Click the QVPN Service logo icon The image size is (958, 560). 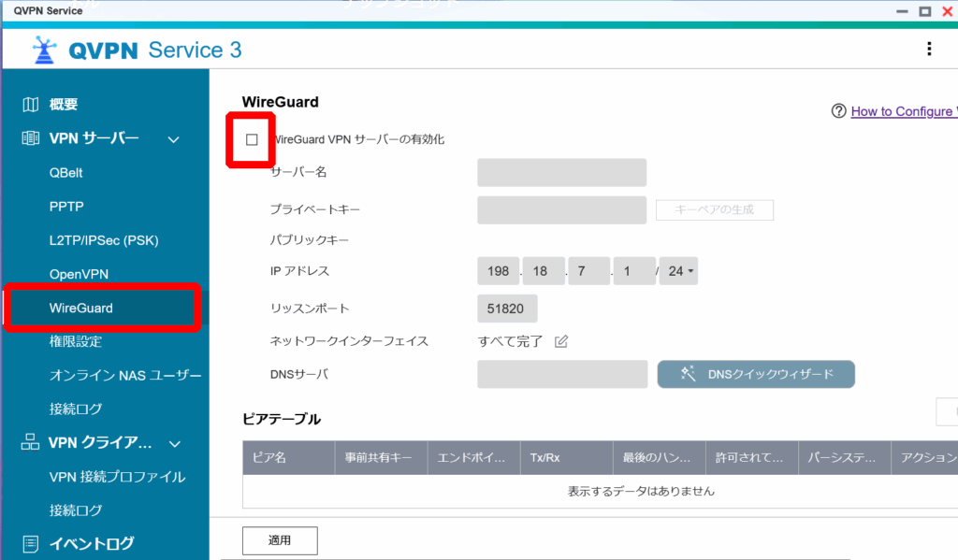pyautogui.click(x=44, y=50)
